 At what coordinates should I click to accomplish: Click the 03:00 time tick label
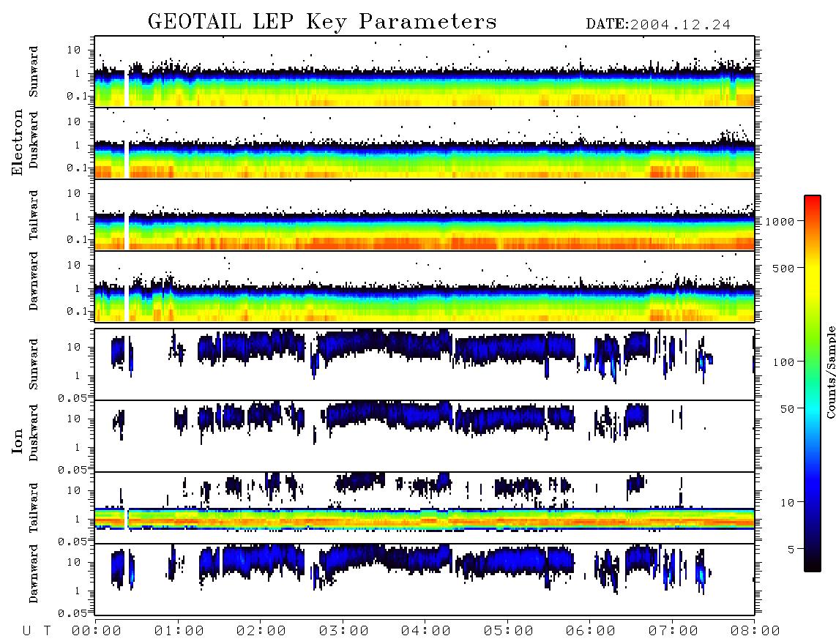click(x=343, y=631)
